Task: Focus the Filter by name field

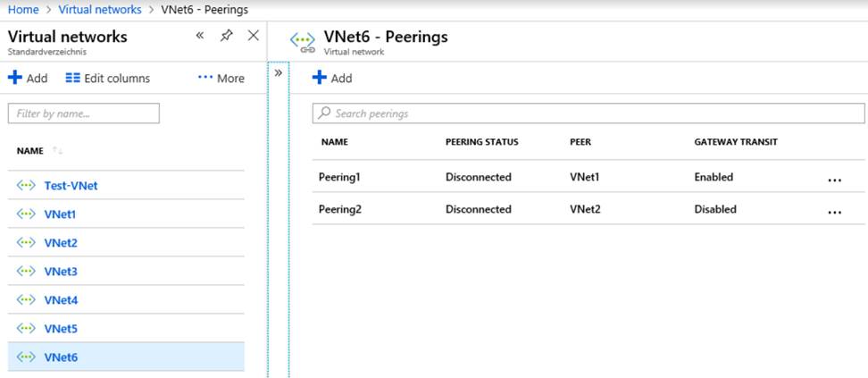Action: point(84,113)
